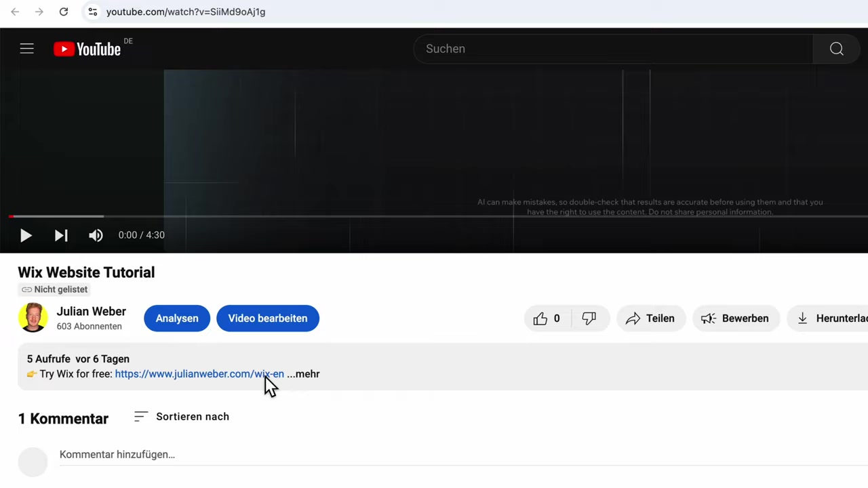Click the Kommentar hinzufügen field
The width and height of the screenshot is (868, 488).
(464, 455)
